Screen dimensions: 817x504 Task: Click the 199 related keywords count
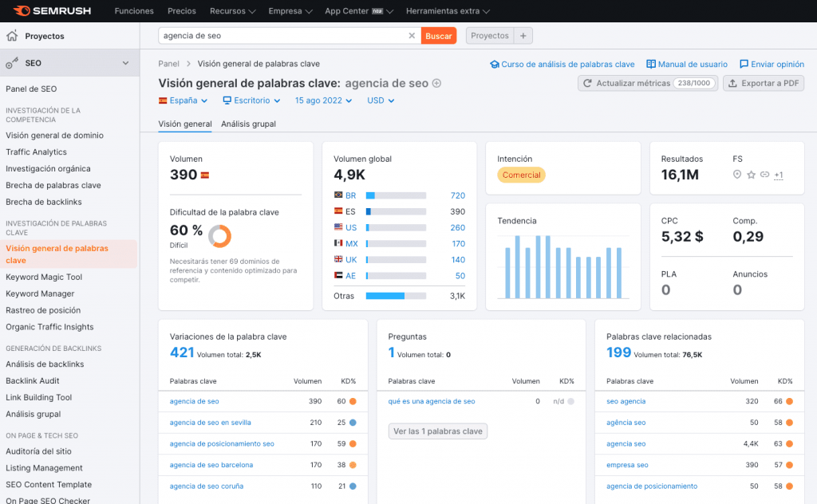pos(618,352)
